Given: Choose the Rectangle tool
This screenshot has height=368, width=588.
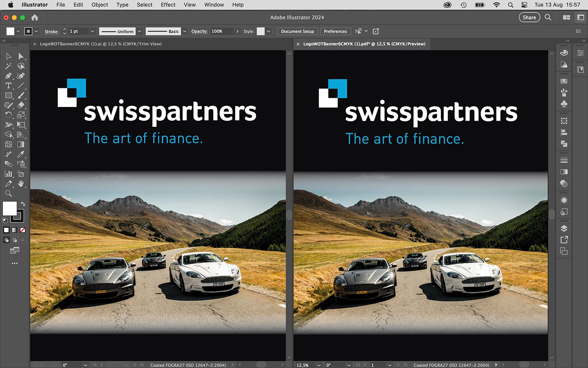Looking at the screenshot, I should (x=9, y=95).
